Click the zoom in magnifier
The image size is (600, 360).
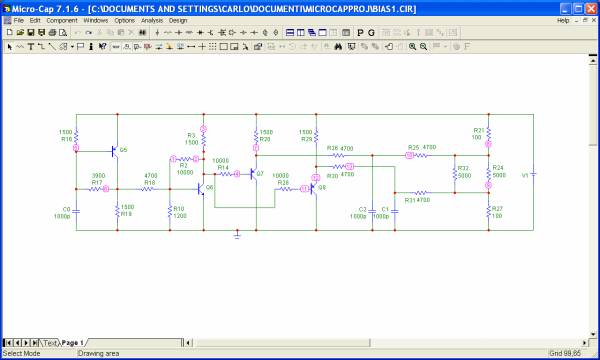pos(412,47)
